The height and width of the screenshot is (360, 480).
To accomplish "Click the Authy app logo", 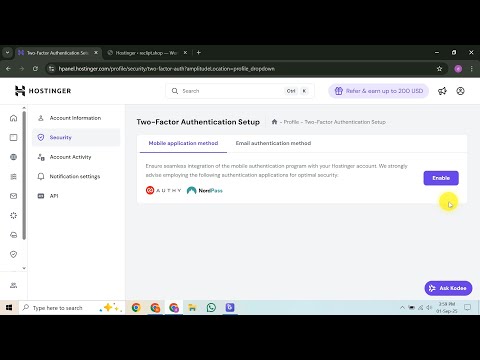I will tap(163, 190).
